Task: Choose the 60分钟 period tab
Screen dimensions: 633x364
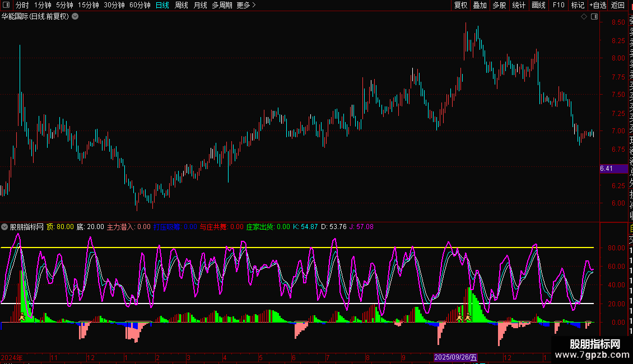Action: [x=140, y=5]
